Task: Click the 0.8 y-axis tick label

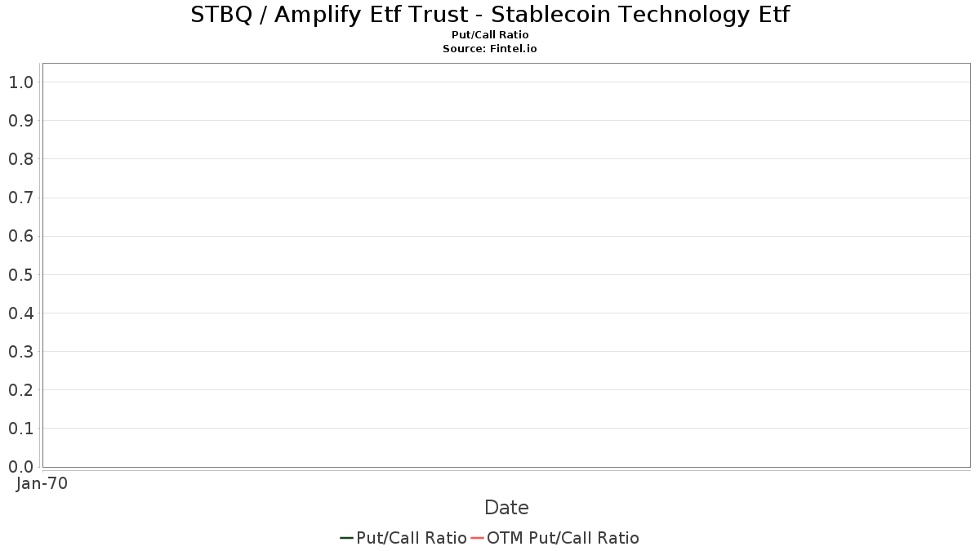Action: click(x=20, y=158)
